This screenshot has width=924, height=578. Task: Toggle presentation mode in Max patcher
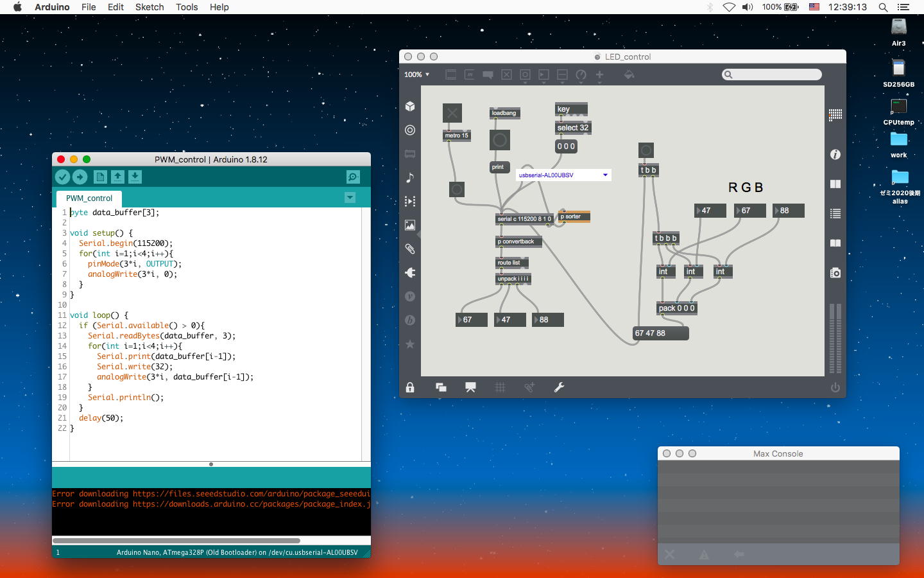(470, 387)
